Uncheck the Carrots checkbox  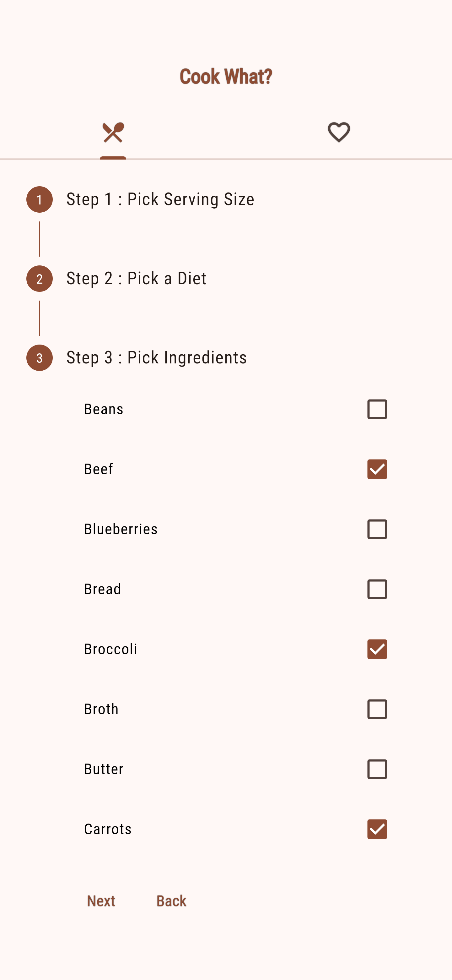377,829
